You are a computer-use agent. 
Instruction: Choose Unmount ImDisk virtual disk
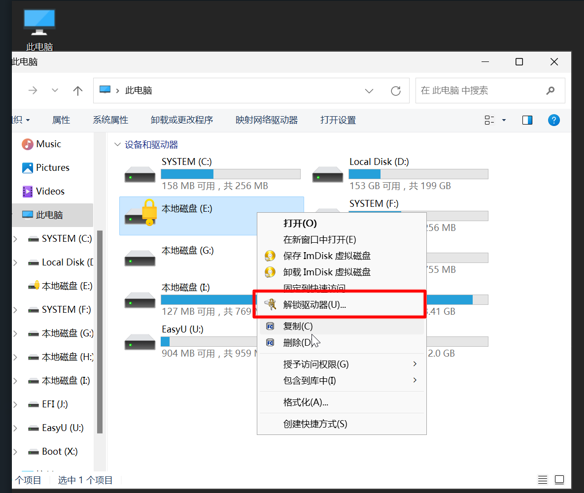coord(342,272)
